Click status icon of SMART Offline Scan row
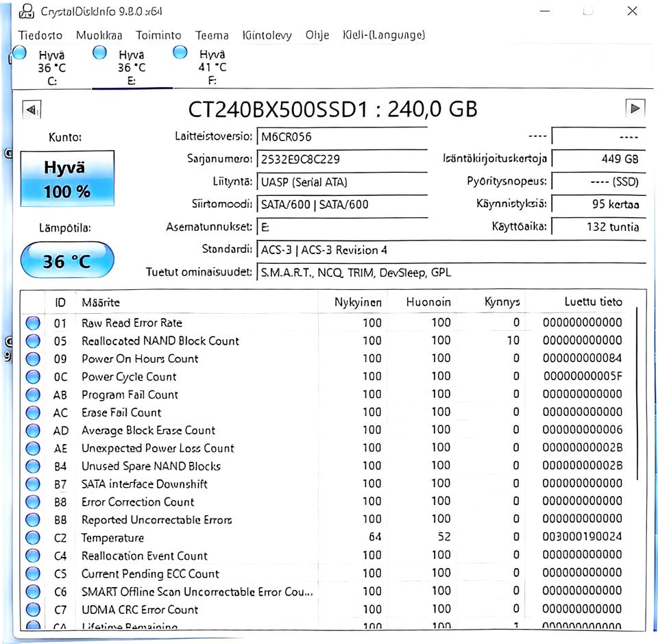658x644 pixels. click(x=33, y=591)
